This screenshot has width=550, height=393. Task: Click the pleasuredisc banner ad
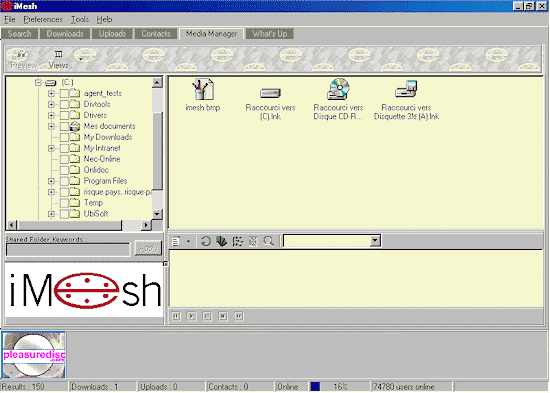point(34,355)
